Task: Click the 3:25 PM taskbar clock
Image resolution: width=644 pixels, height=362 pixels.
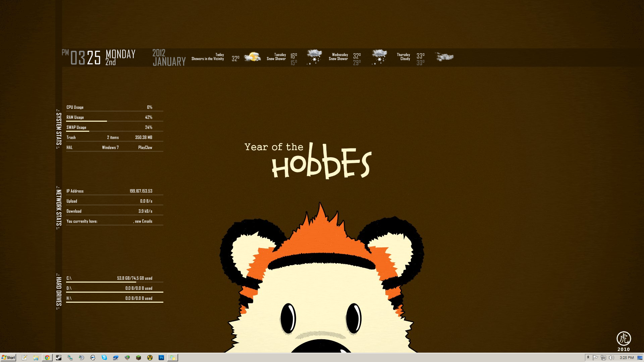Action: (627, 358)
